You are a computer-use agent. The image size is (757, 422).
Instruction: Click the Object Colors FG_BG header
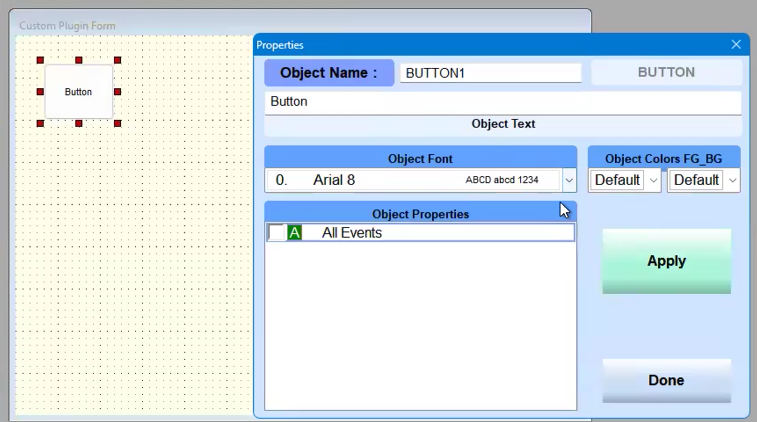664,159
